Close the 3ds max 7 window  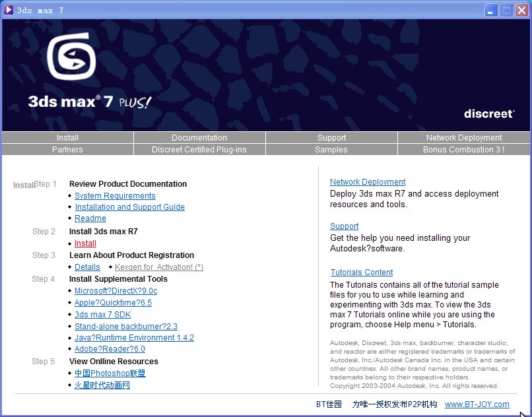pos(522,10)
